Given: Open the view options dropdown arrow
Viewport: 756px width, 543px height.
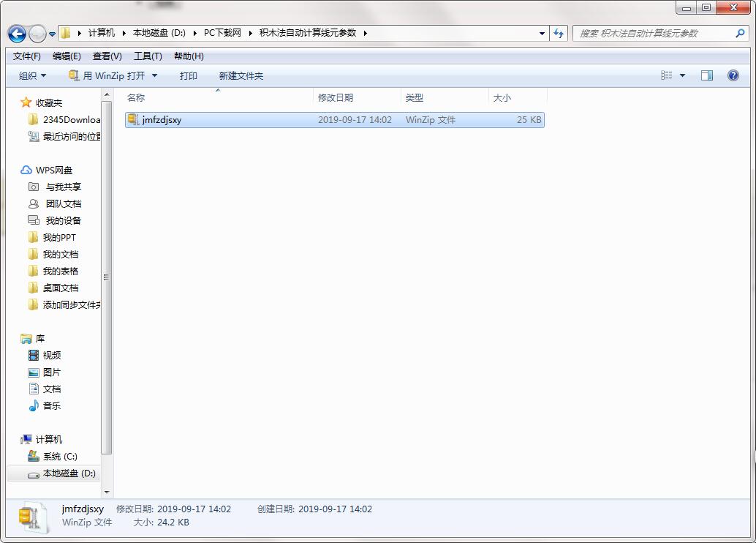Looking at the screenshot, I should click(682, 75).
